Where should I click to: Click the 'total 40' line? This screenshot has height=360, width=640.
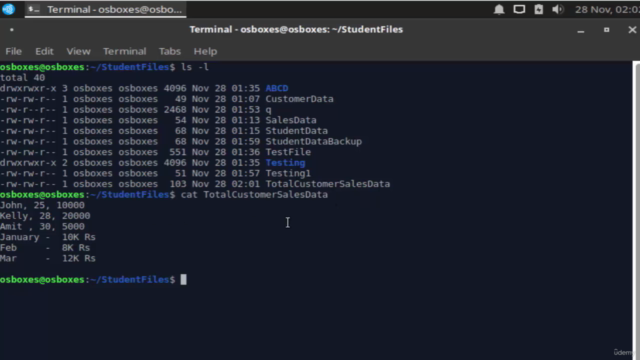point(22,78)
